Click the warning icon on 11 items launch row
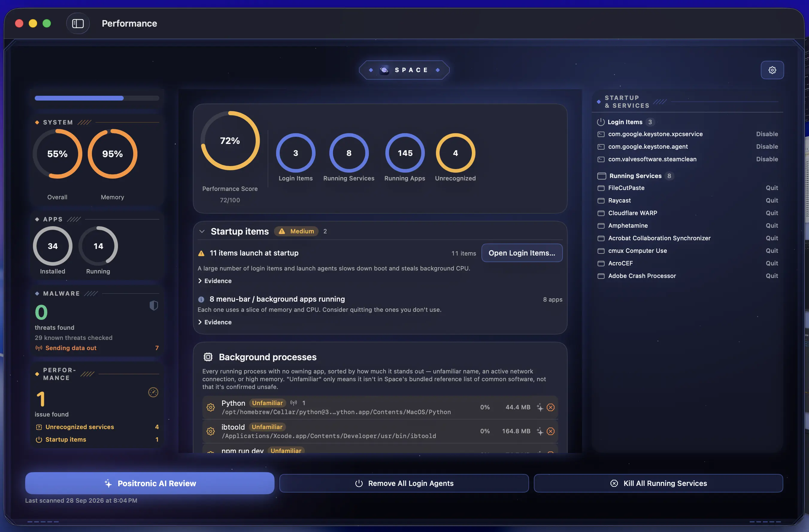The height and width of the screenshot is (532, 809). 201,253
